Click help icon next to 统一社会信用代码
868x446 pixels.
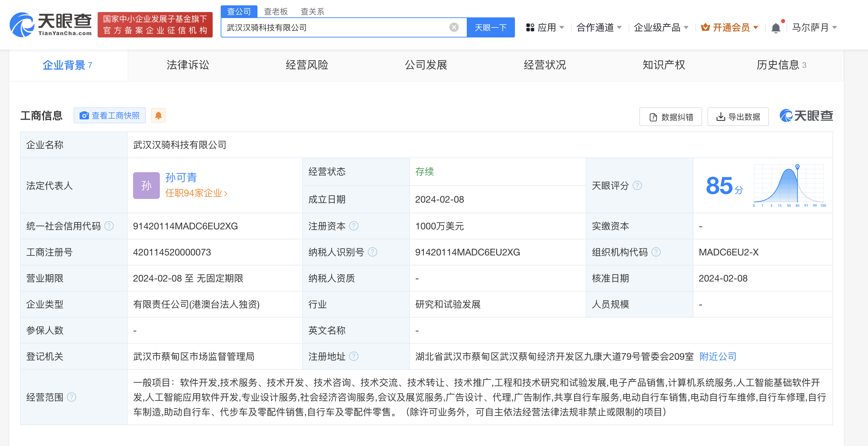coord(109,226)
